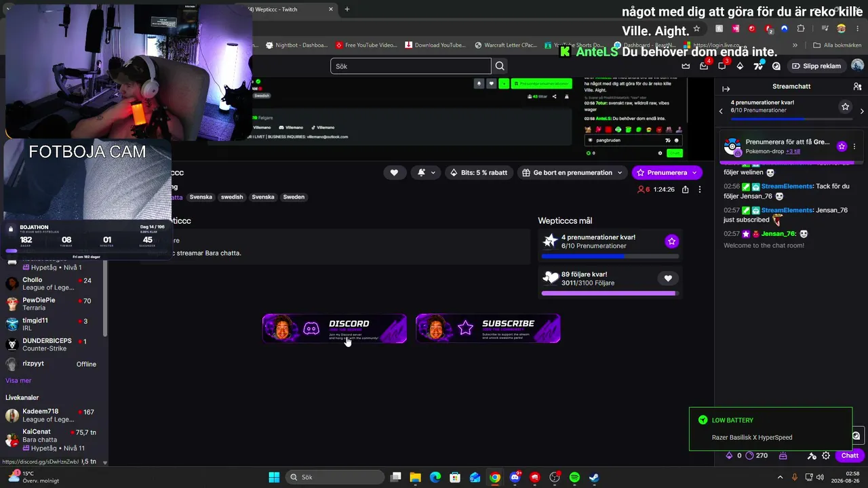Select the Sweden tag

(294, 197)
